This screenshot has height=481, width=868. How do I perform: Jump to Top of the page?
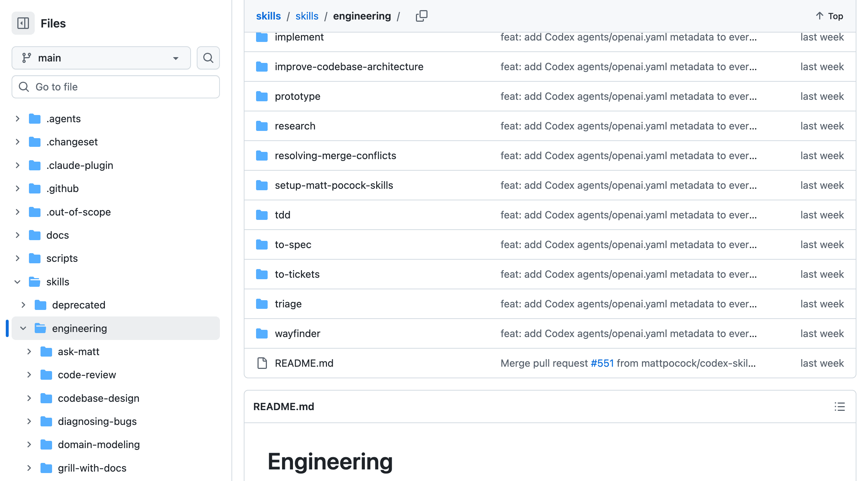[x=830, y=16]
